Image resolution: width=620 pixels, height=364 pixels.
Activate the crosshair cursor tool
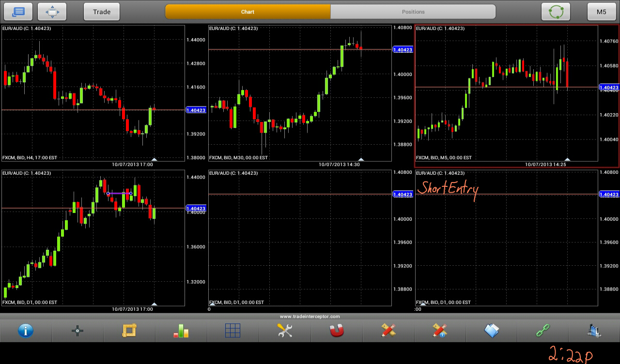[77, 331]
